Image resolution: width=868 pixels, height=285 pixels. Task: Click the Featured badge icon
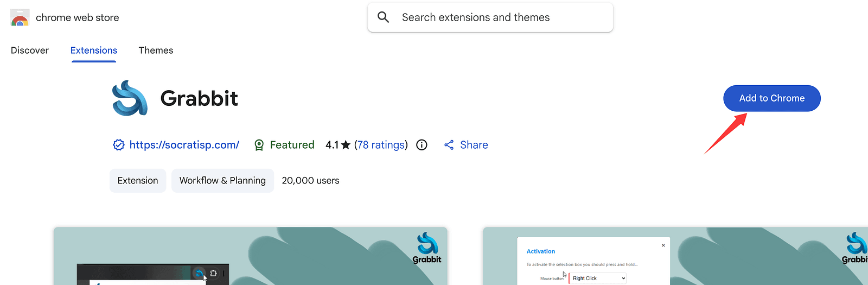coord(259,145)
